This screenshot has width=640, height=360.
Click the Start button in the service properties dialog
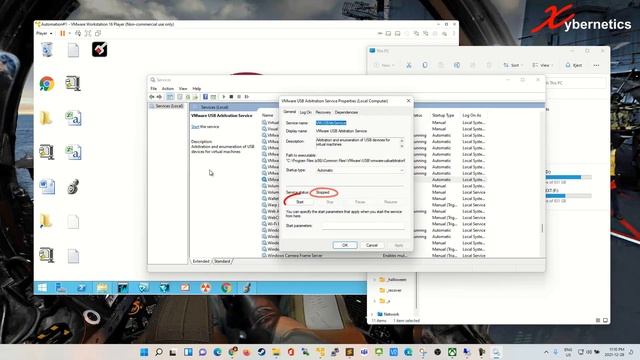click(300, 202)
